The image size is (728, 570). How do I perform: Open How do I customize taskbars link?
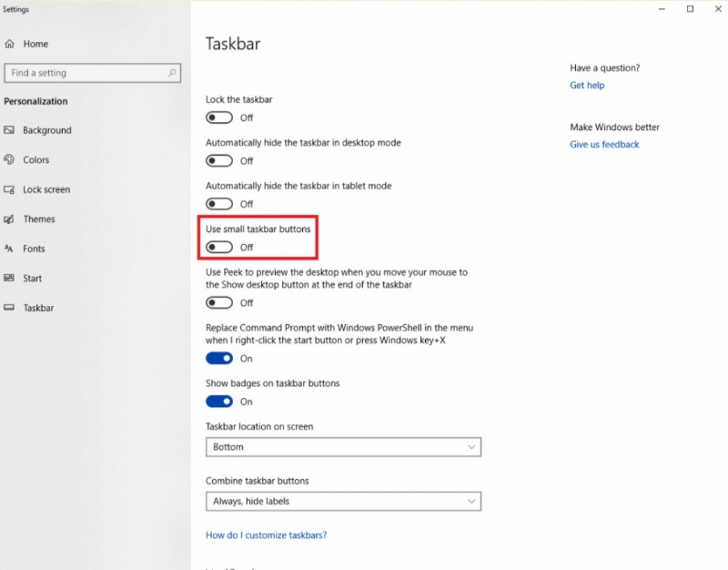tap(266, 535)
